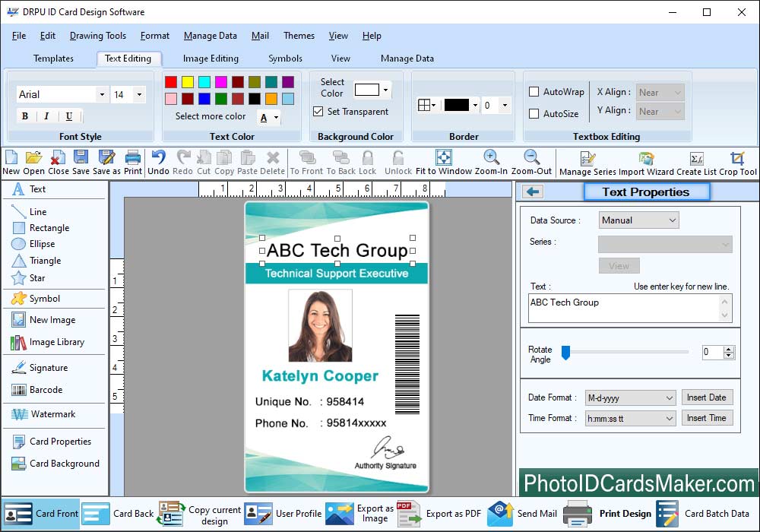Click the back arrow in Text Properties

[x=533, y=192]
